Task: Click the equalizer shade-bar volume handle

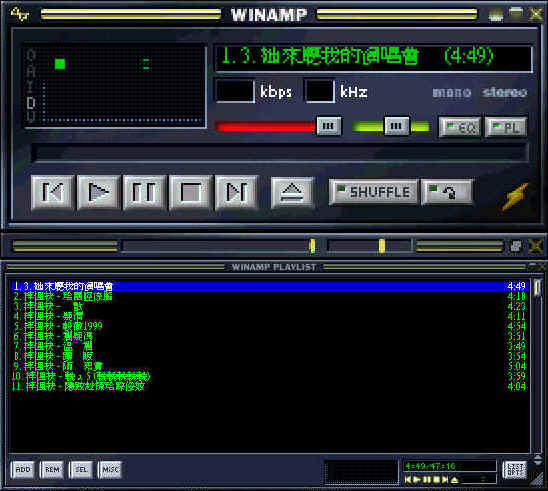Action: 312,246
